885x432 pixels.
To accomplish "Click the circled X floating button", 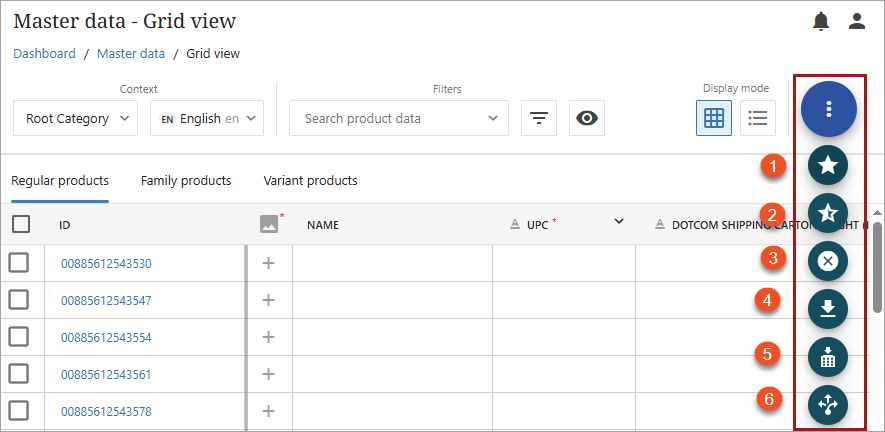I will tap(828, 261).
